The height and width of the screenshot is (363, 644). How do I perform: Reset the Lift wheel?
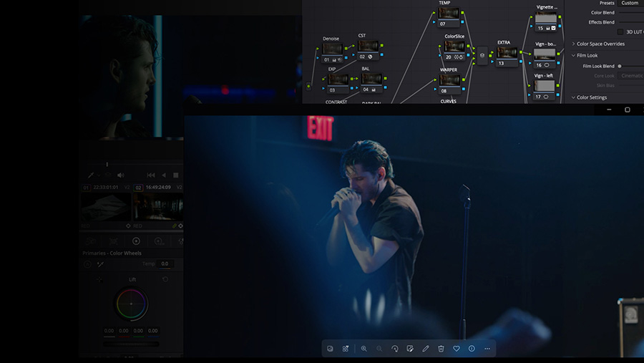[x=165, y=279]
